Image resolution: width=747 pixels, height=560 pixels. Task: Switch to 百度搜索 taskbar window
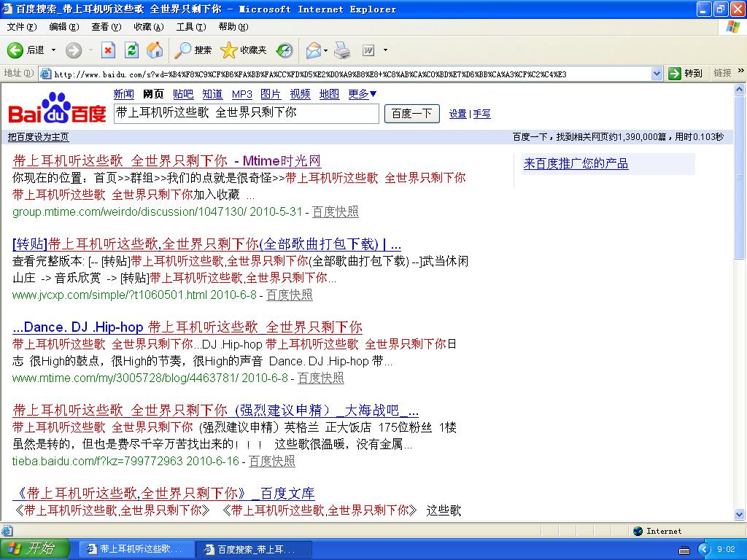click(x=255, y=550)
